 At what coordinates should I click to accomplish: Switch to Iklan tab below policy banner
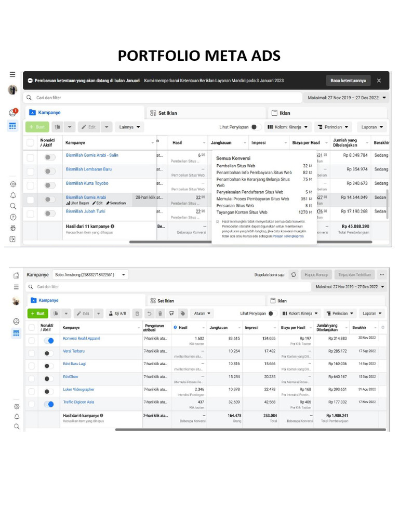tap(328, 113)
